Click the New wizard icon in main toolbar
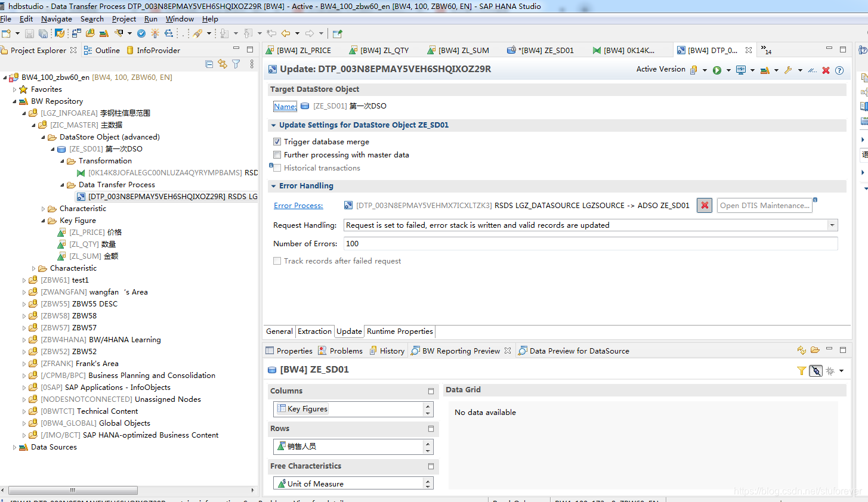The image size is (868, 502). tap(7, 33)
